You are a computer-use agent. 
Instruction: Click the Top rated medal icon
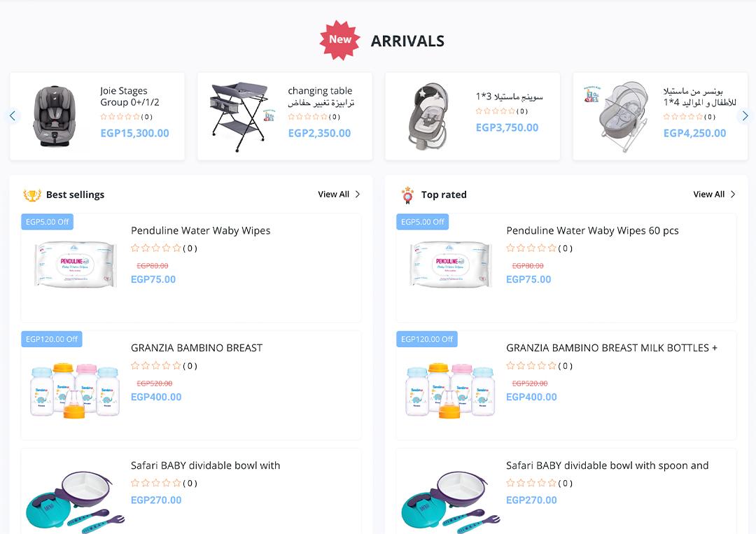tap(407, 195)
